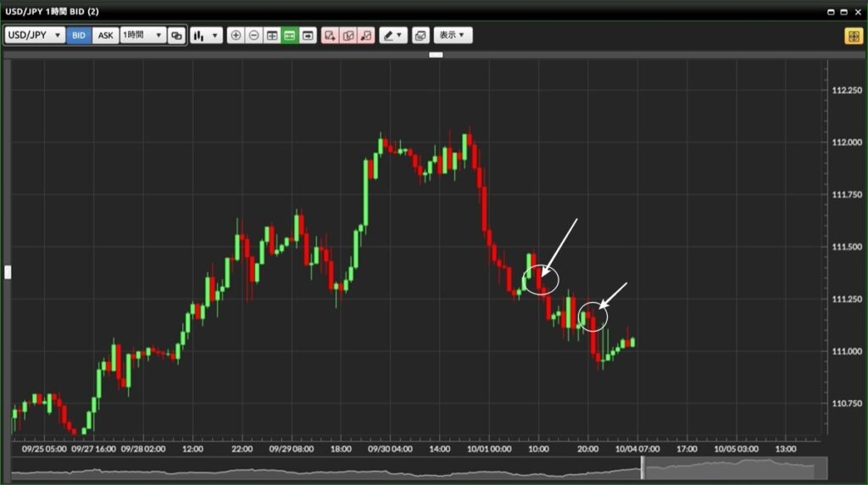
Task: Click the zoom in (plus) icon
Action: click(236, 36)
